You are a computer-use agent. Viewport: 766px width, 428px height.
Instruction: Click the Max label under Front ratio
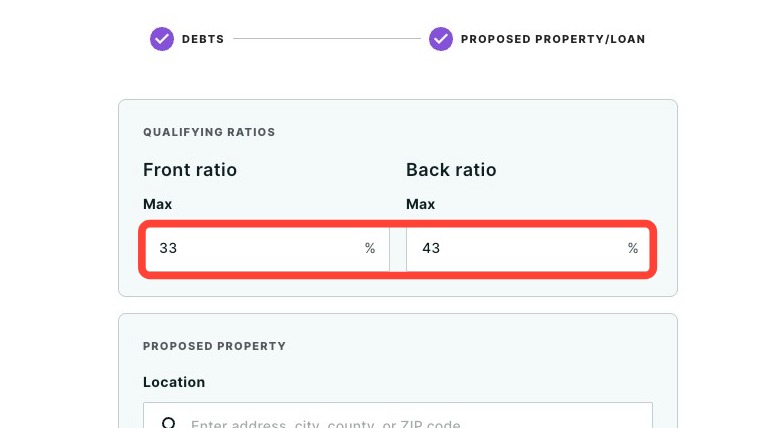point(157,204)
